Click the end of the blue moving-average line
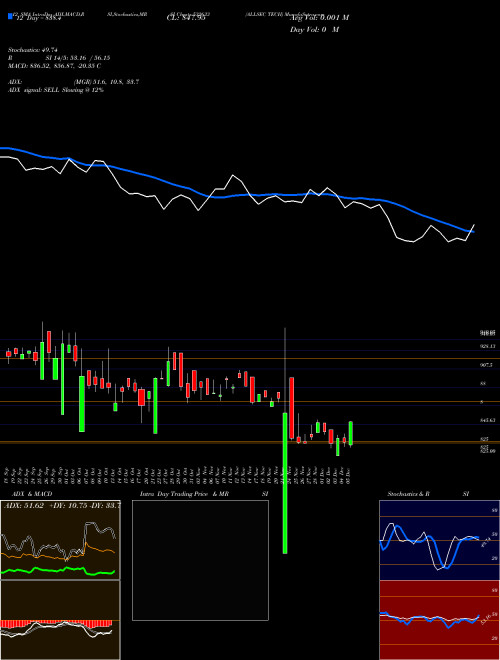Viewport: 500px width, 660px height. click(473, 232)
